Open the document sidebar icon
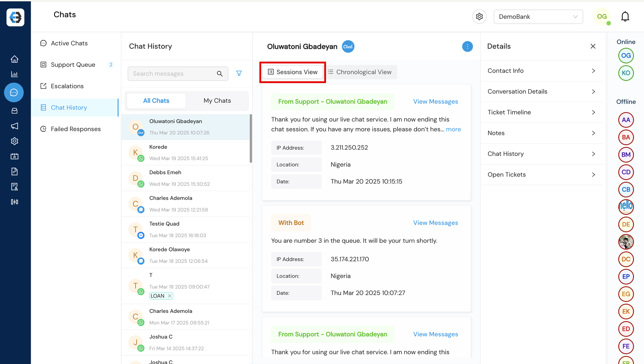 click(x=14, y=172)
